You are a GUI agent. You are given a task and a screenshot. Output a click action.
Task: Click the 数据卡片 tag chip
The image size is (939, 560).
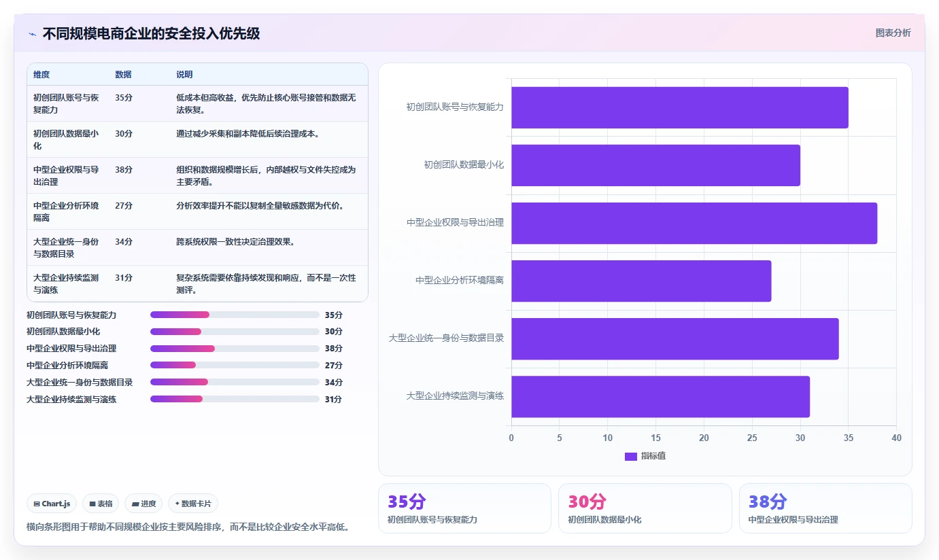pos(193,504)
